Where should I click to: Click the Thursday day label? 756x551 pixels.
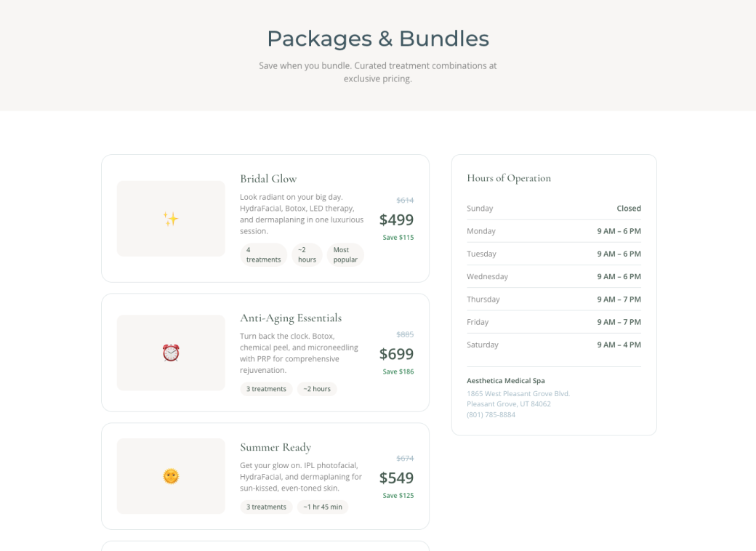point(483,299)
